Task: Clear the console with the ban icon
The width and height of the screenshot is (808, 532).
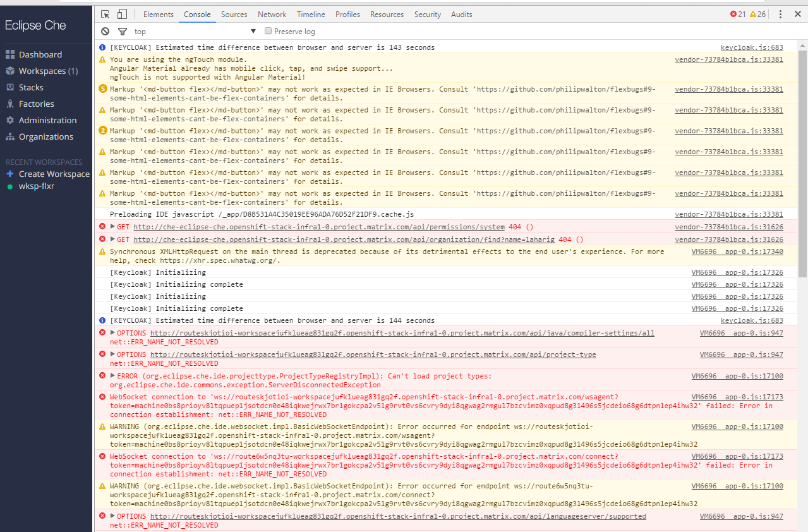Action: [106, 31]
